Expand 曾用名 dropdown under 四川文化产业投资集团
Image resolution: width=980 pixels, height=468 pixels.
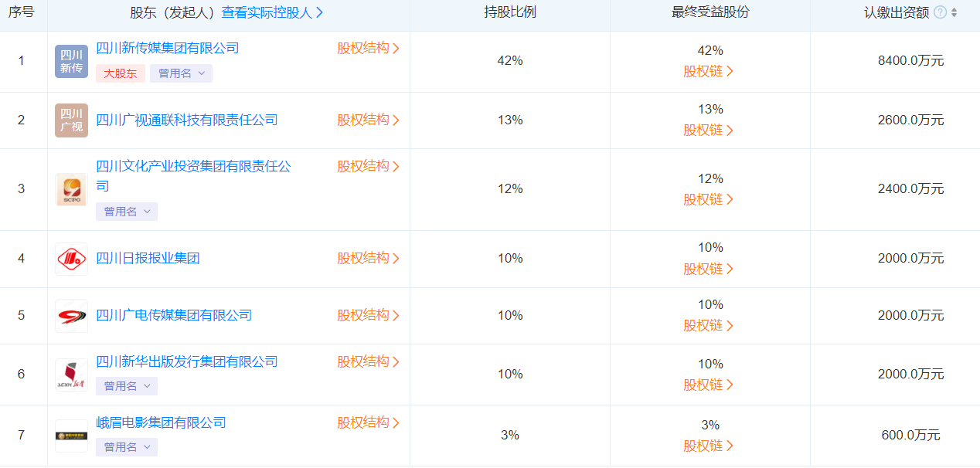127,212
